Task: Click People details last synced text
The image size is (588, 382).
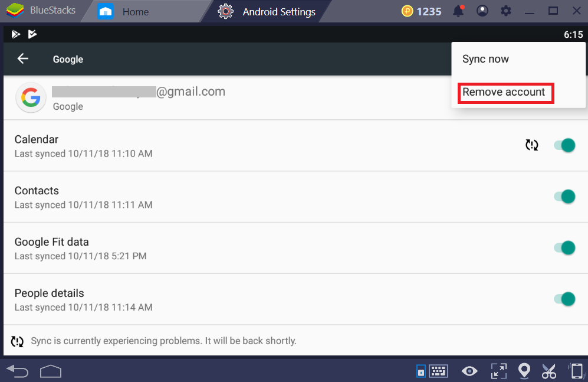Action: [x=84, y=308]
